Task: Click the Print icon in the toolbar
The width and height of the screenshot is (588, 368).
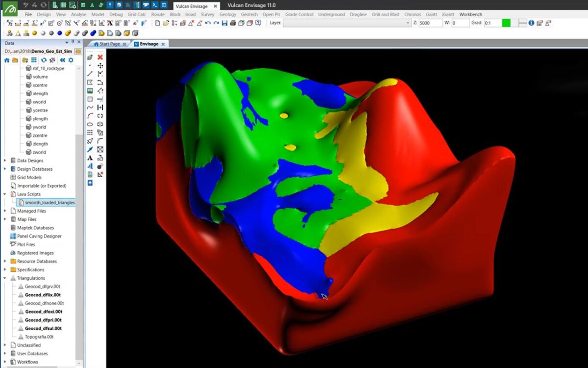Action: (233, 23)
